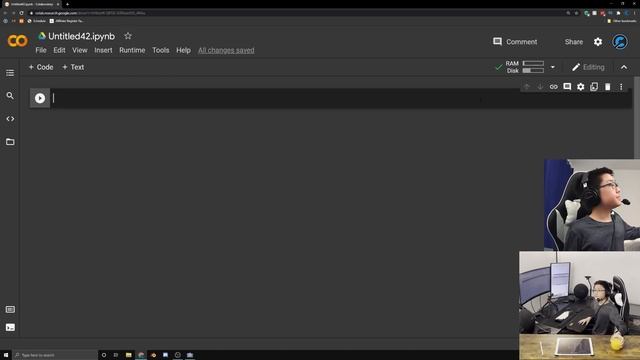Open the View menu
Screen dimensions: 640x360
(80, 50)
